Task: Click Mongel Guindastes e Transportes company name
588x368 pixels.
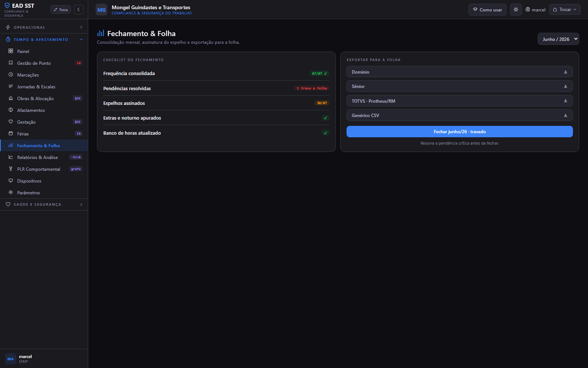Action: pyautogui.click(x=151, y=7)
